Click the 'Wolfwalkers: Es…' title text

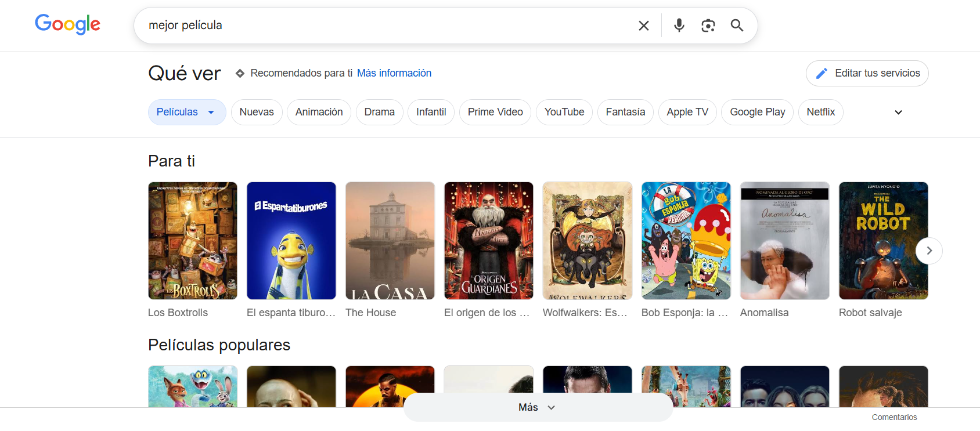(x=585, y=313)
